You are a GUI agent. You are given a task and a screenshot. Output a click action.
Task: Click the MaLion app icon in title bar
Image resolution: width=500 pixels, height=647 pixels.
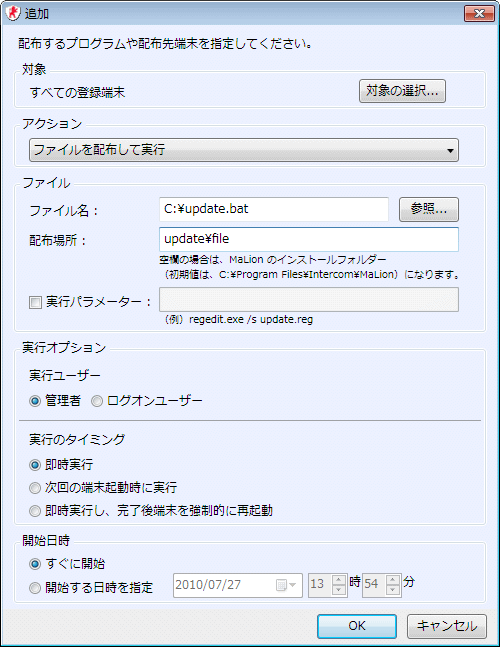(x=13, y=13)
